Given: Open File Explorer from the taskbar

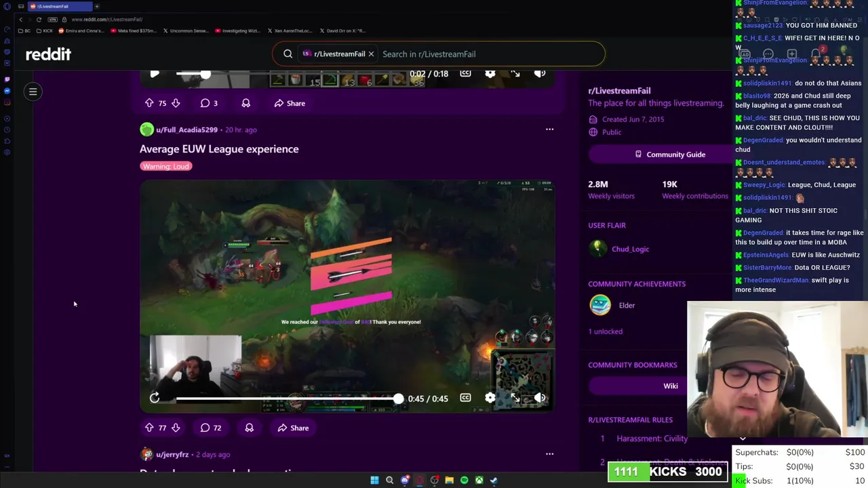Looking at the screenshot, I should pyautogui.click(x=449, y=481).
